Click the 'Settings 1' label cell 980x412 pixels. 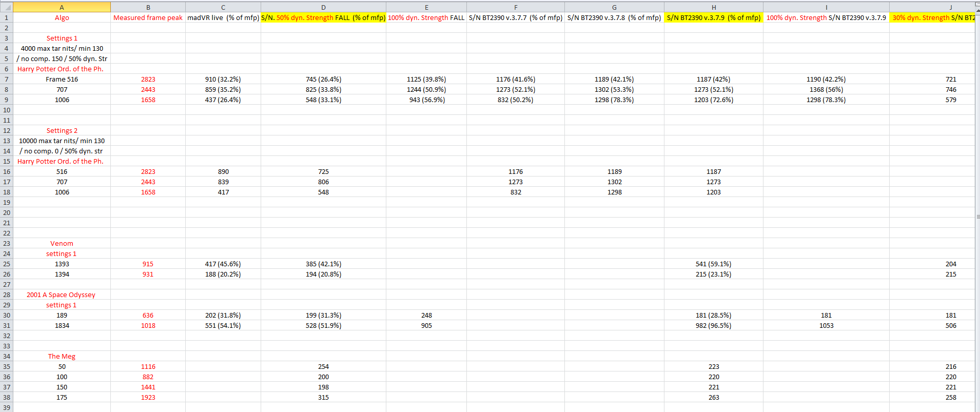62,38
